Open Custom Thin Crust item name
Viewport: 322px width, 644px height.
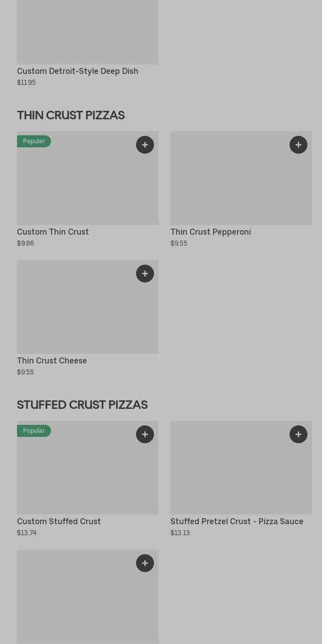pos(53,232)
